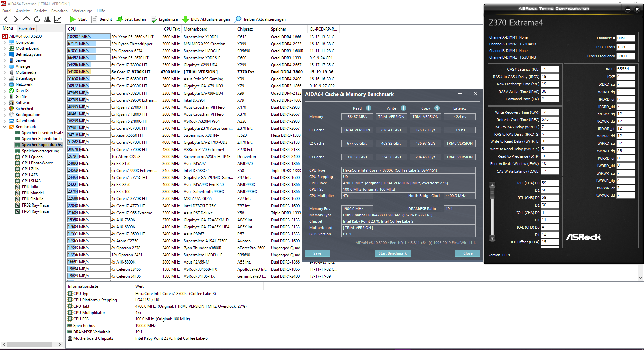Viewport: 644px width, 350px height.
Task: Click the Chipsatz column header
Action: (252, 29)
